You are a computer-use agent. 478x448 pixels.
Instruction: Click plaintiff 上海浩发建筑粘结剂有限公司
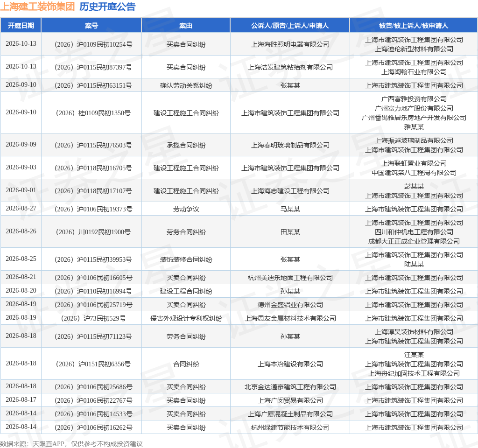[x=290, y=67]
